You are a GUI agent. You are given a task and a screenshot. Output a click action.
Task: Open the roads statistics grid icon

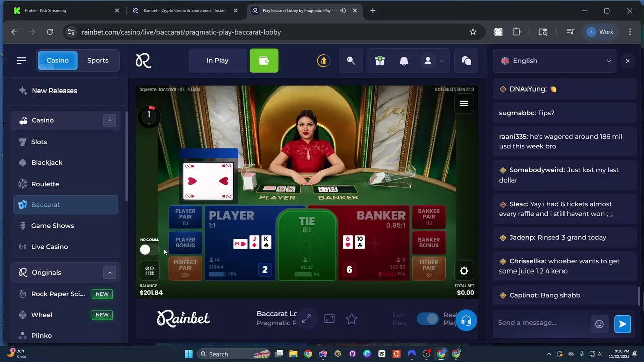pos(149,271)
